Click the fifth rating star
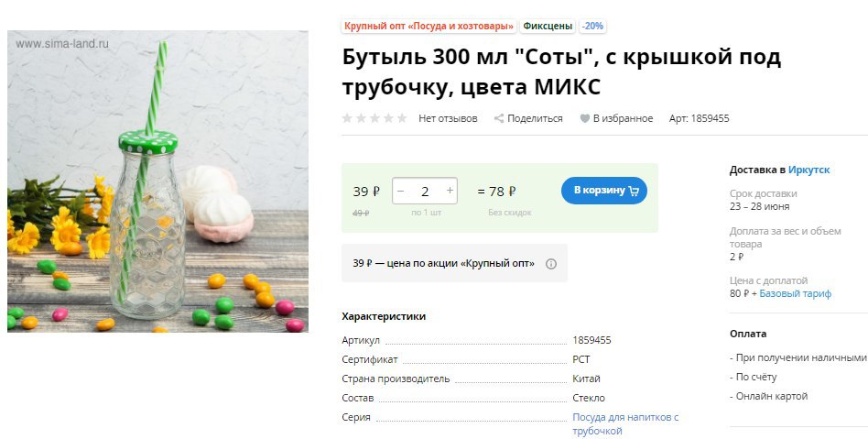The height and width of the screenshot is (439, 868). pyautogui.click(x=403, y=118)
